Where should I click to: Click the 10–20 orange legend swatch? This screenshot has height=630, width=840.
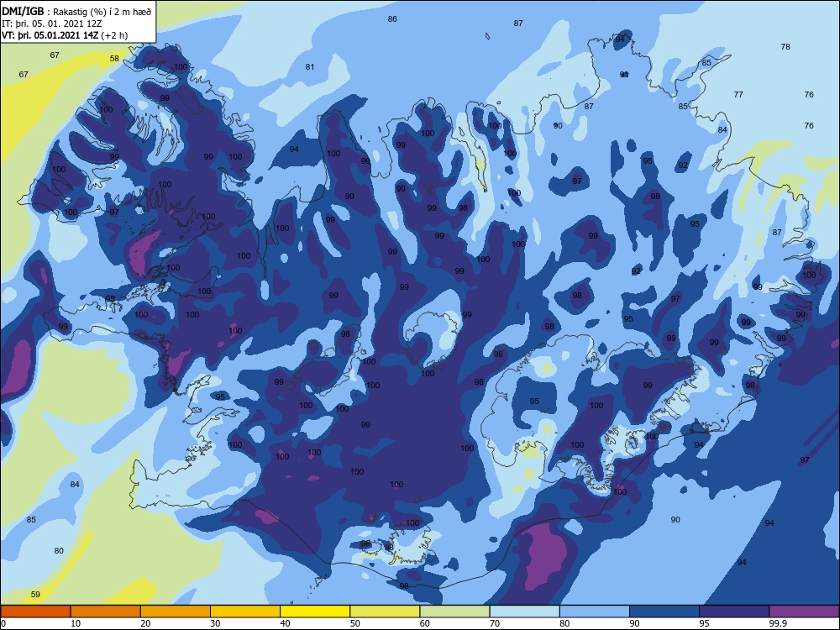point(106,612)
